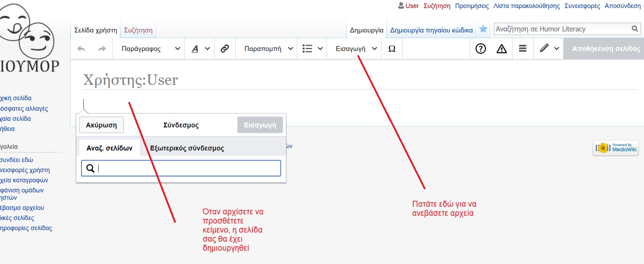Click the redo arrow in editor toolbar
This screenshot has height=264, width=644.
[x=102, y=49]
